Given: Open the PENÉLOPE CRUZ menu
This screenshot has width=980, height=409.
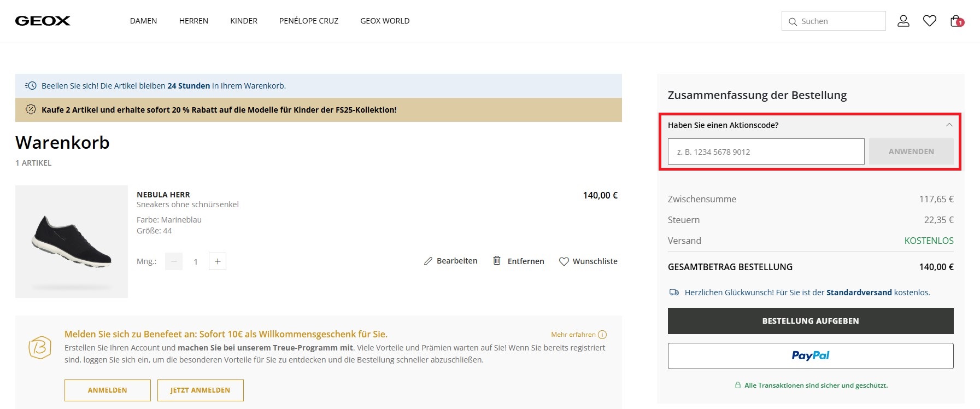Looking at the screenshot, I should pos(309,21).
